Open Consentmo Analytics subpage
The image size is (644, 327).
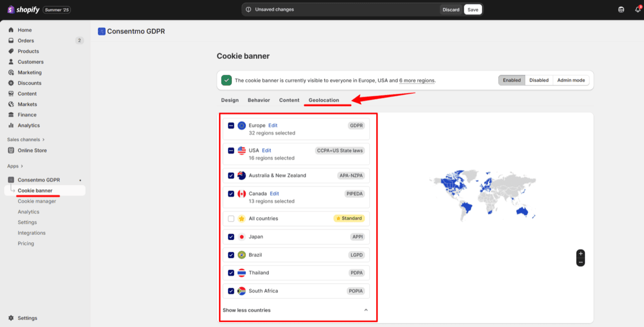tap(29, 212)
